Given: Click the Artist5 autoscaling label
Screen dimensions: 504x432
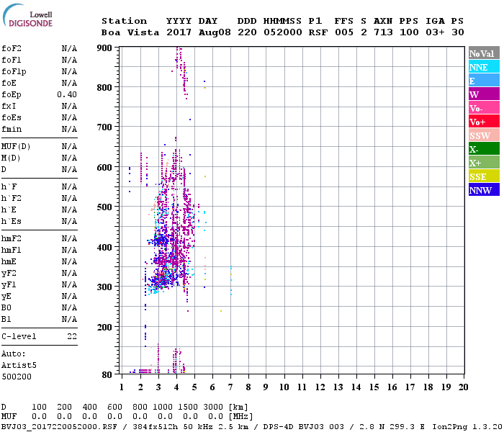Looking at the screenshot, I should point(19,366).
